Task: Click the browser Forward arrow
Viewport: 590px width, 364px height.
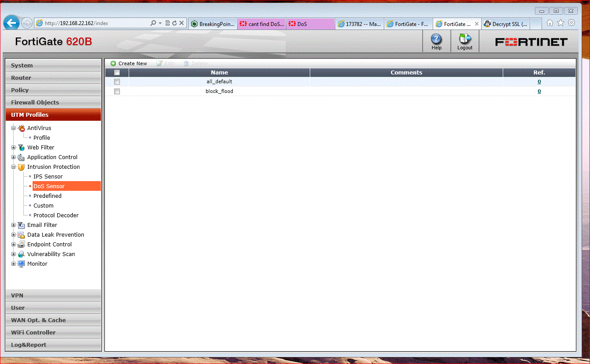Action: coord(26,23)
